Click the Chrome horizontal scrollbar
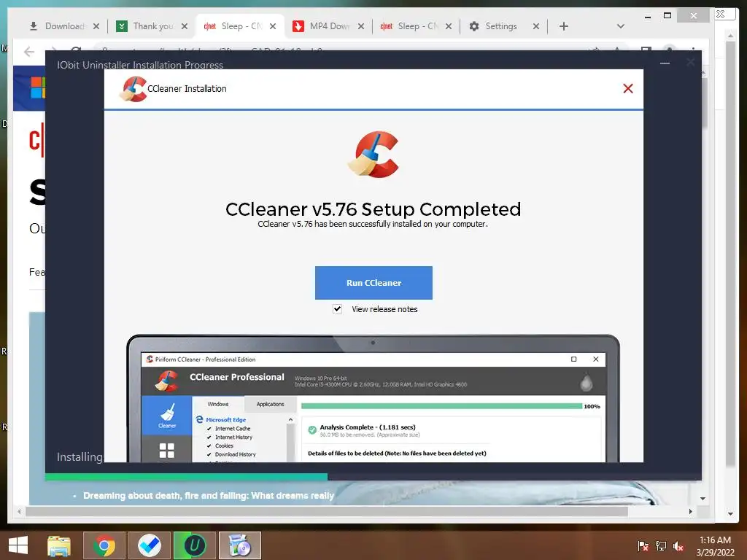The height and width of the screenshot is (560, 747). point(327,511)
